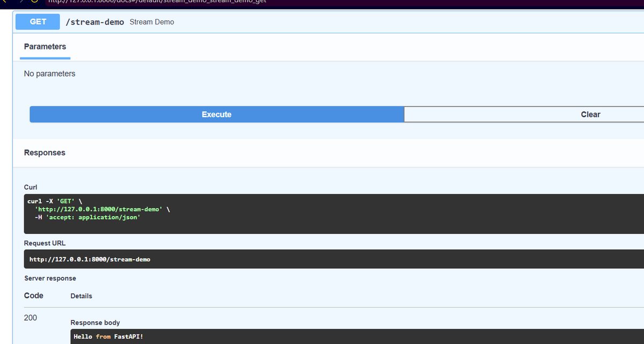Clear the response with the Clear button
The image size is (644, 344).
pyautogui.click(x=524, y=114)
